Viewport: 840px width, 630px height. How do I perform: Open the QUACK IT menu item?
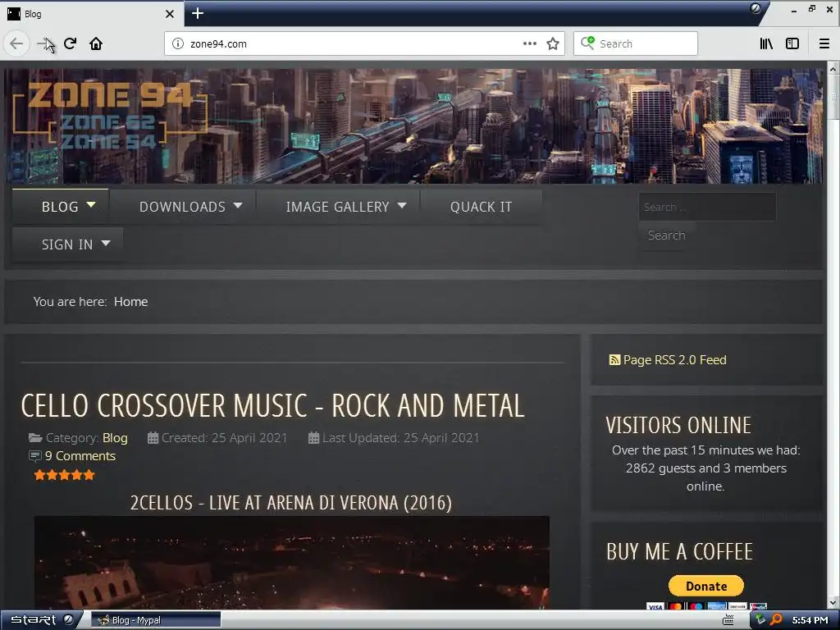click(481, 207)
